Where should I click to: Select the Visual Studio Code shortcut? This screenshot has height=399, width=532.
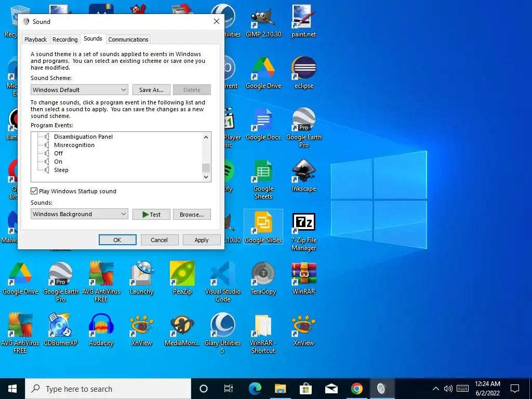(x=222, y=282)
